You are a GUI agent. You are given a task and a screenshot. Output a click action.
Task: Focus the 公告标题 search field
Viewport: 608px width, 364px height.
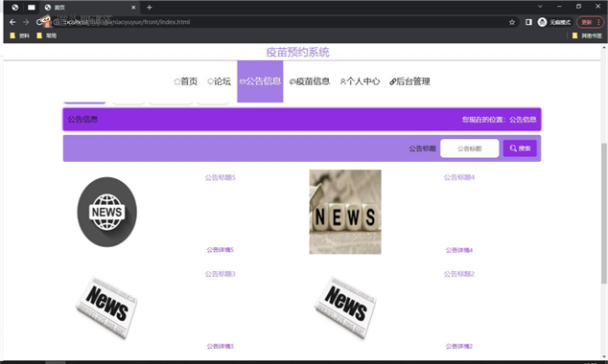[x=470, y=148]
